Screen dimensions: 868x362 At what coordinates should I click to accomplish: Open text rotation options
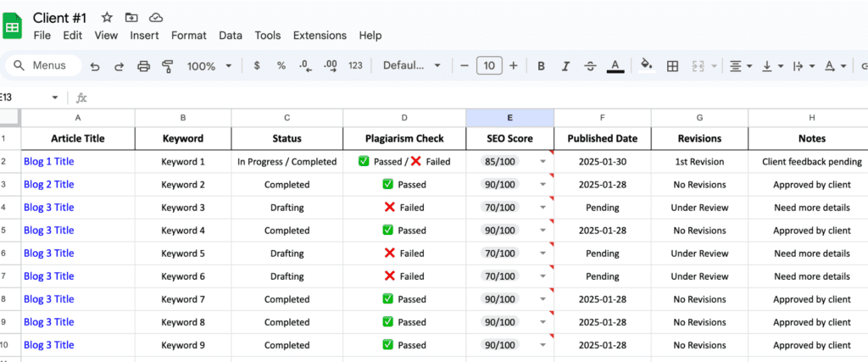point(835,66)
